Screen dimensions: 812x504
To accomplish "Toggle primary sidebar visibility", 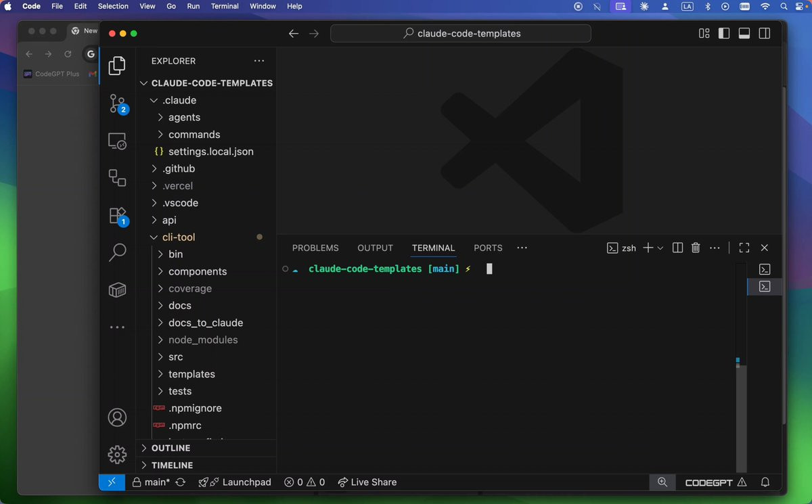I will 724,33.
